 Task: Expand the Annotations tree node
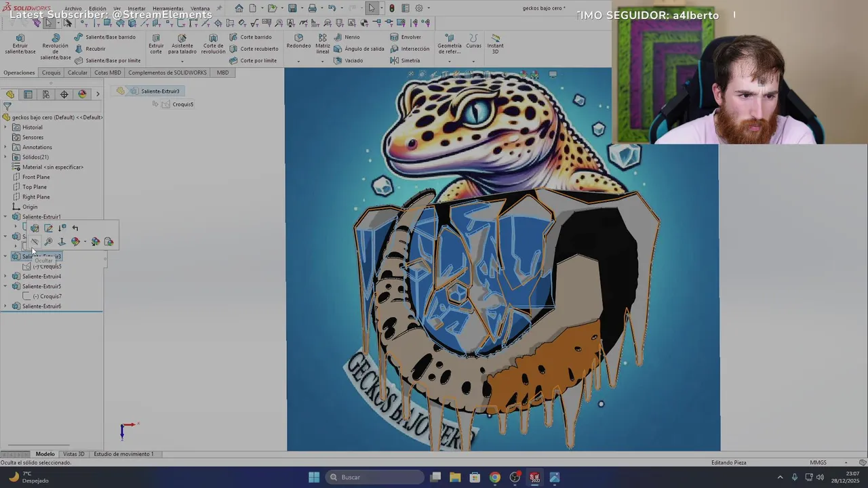pyautogui.click(x=6, y=147)
